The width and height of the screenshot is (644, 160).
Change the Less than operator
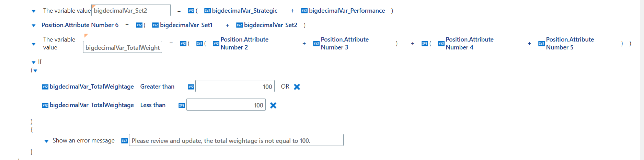[153, 105]
